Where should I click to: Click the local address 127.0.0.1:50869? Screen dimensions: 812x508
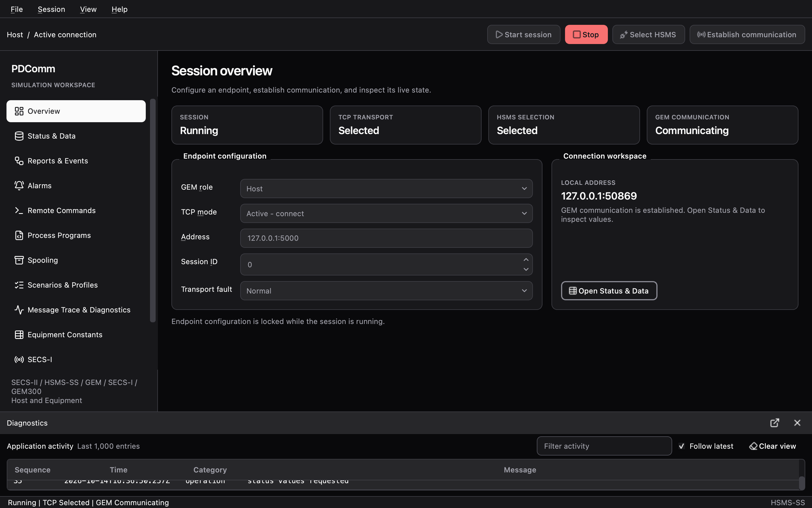(x=599, y=196)
